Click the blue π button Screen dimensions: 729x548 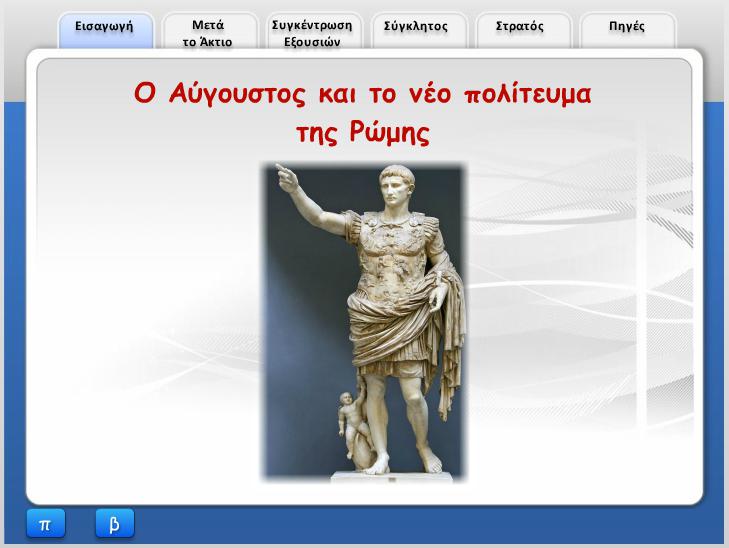[46, 524]
